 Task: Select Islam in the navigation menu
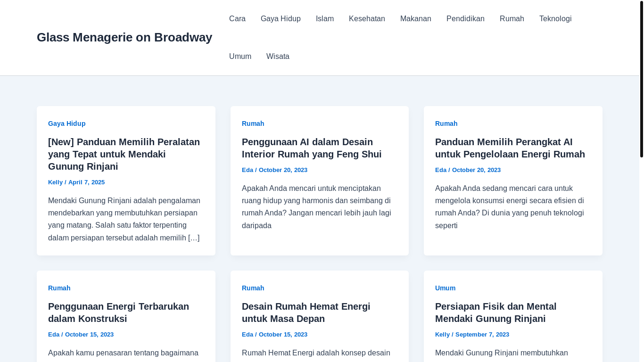tap(325, 19)
